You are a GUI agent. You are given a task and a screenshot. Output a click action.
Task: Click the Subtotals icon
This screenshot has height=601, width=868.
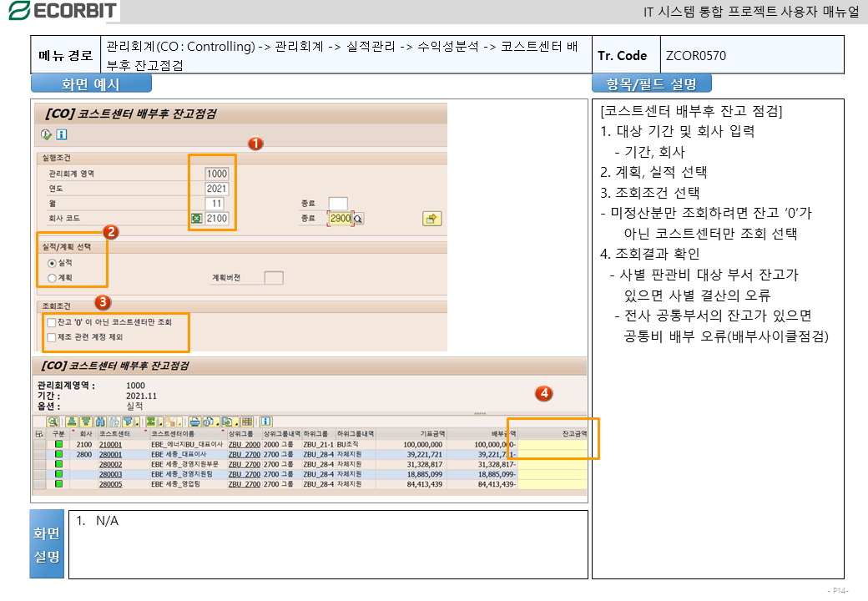pos(170,422)
